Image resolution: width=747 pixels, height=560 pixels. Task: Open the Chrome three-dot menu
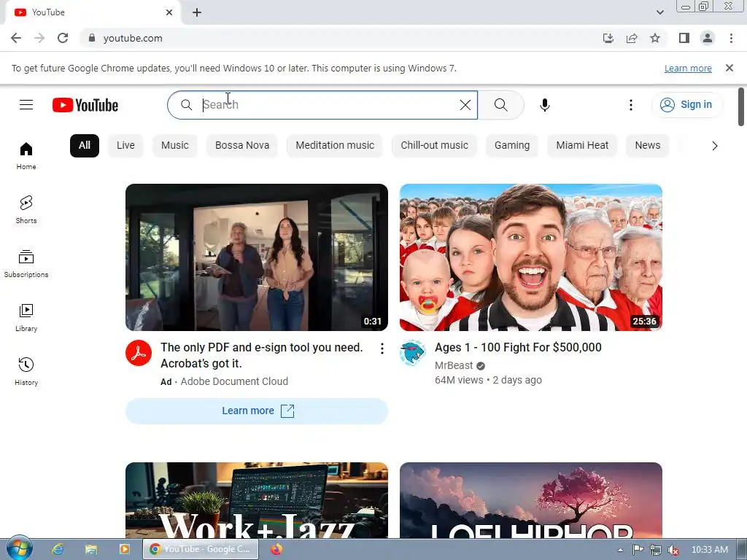731,38
